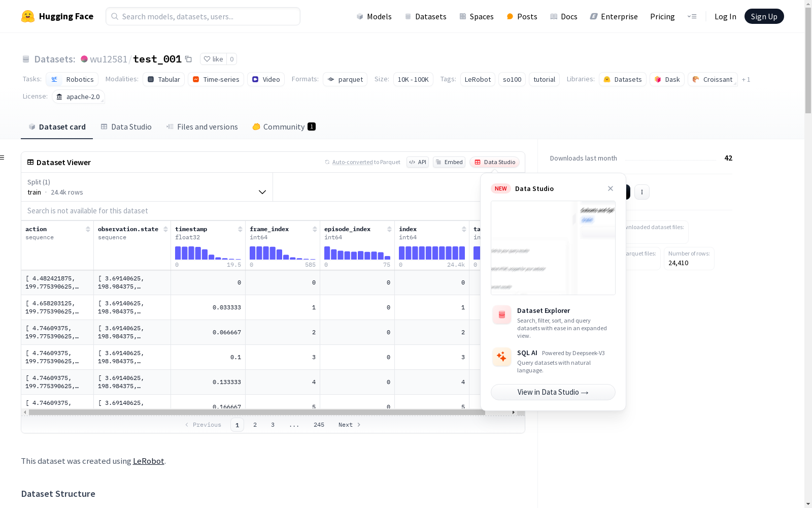Open Spaces in the top navigation
Screen dimensions: 812x508
[477, 16]
